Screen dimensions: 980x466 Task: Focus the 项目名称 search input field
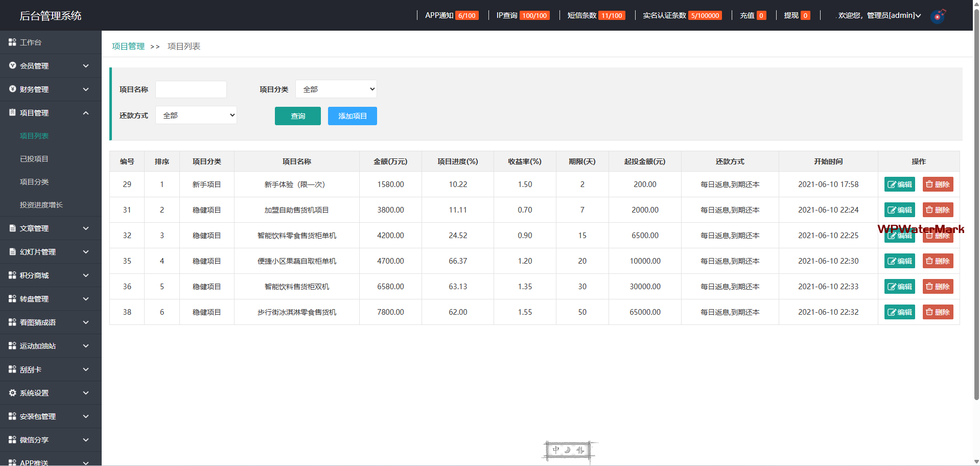click(x=191, y=89)
